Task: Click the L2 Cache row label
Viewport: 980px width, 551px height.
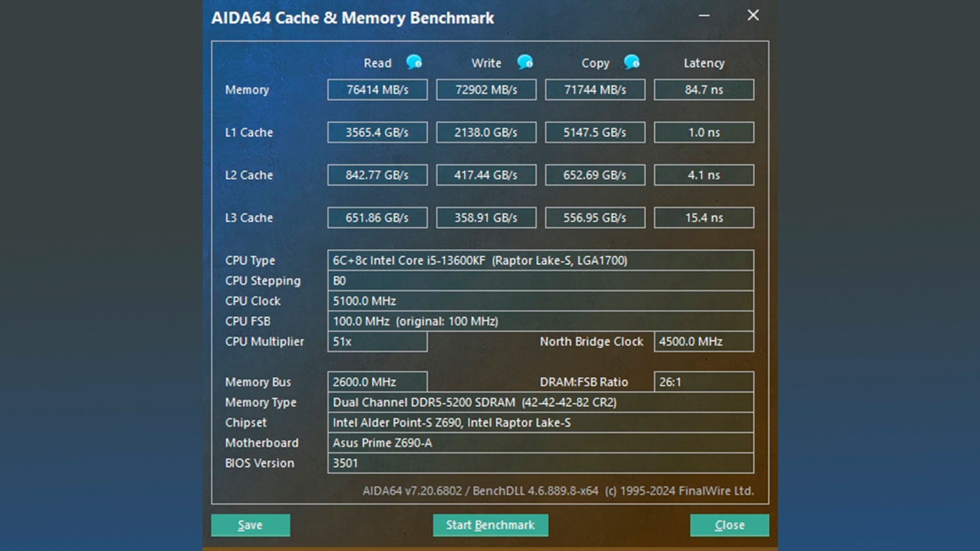Action: coord(248,175)
